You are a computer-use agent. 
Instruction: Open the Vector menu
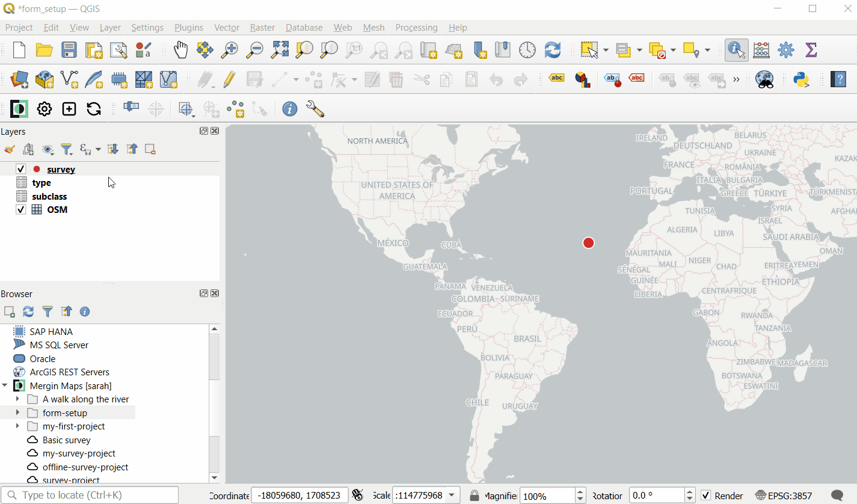coord(227,28)
